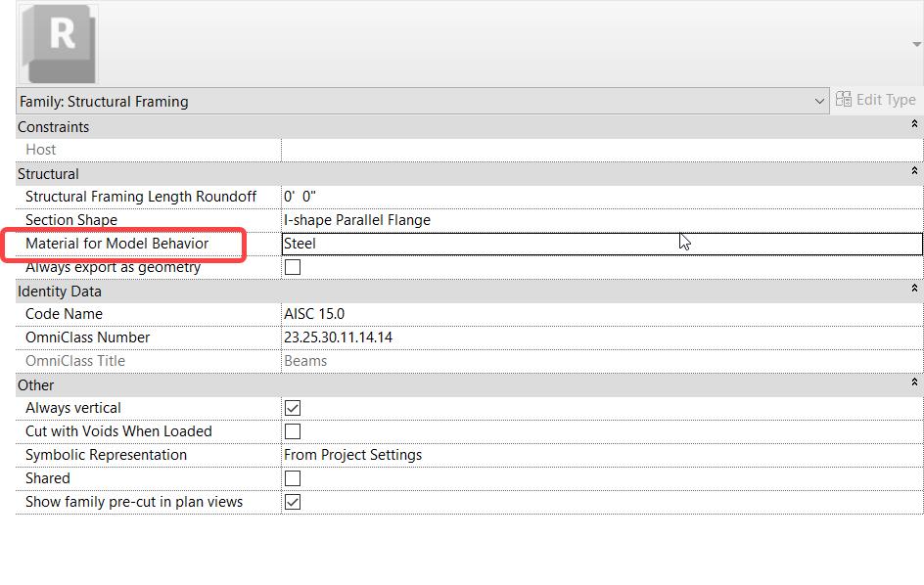Collapse the Identity Data section

914,291
